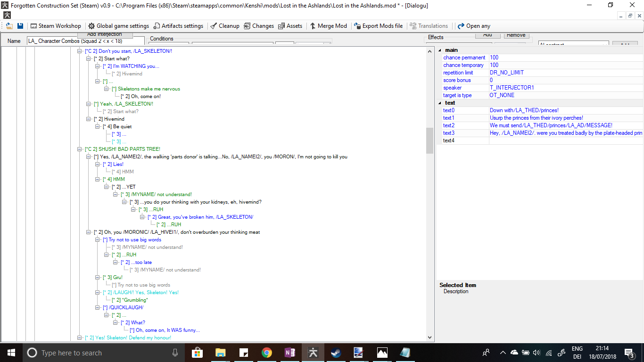Image resolution: width=644 pixels, height=362 pixels.
Task: Collapse the "I'm WATCHING you..." branch
Action: pos(98,66)
